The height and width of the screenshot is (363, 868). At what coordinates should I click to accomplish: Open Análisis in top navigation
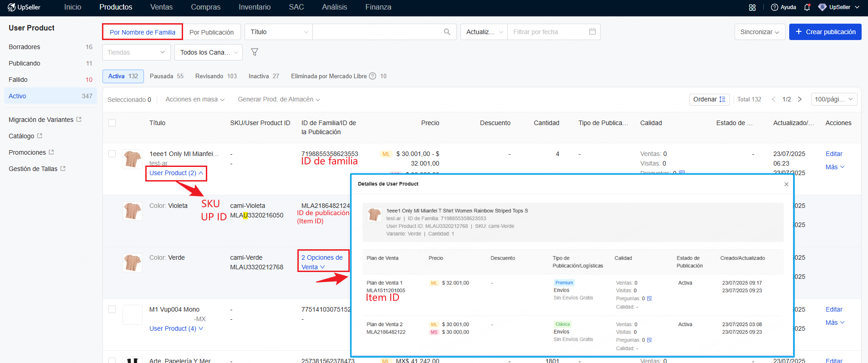point(334,7)
